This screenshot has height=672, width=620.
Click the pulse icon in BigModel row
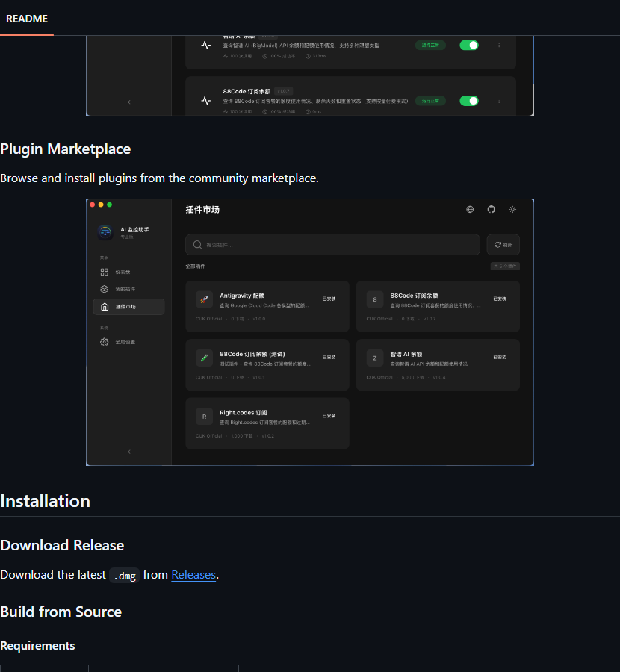click(206, 45)
